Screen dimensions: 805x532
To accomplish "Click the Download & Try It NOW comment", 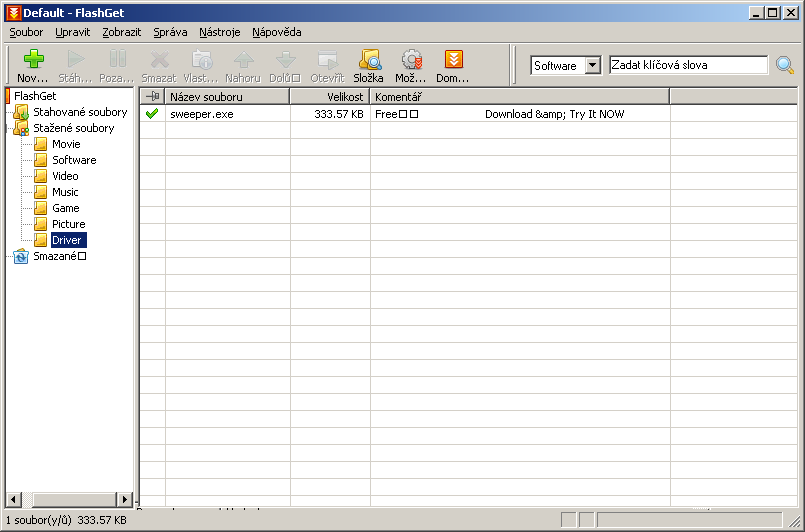I will tap(554, 114).
